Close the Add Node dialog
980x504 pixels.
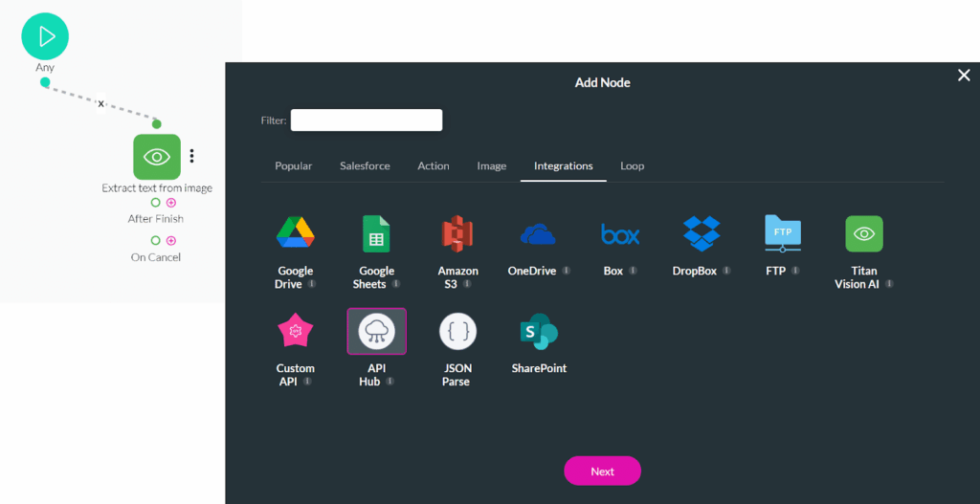(964, 76)
